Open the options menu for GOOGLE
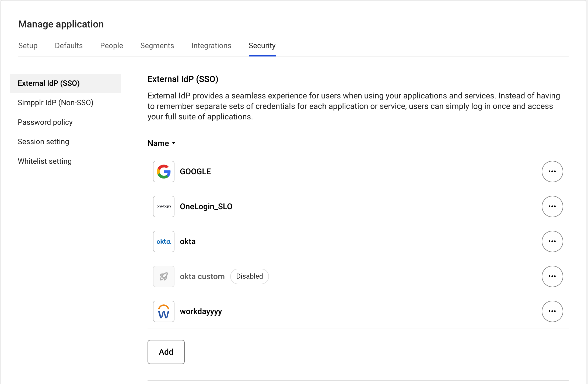The image size is (588, 384). (x=552, y=171)
